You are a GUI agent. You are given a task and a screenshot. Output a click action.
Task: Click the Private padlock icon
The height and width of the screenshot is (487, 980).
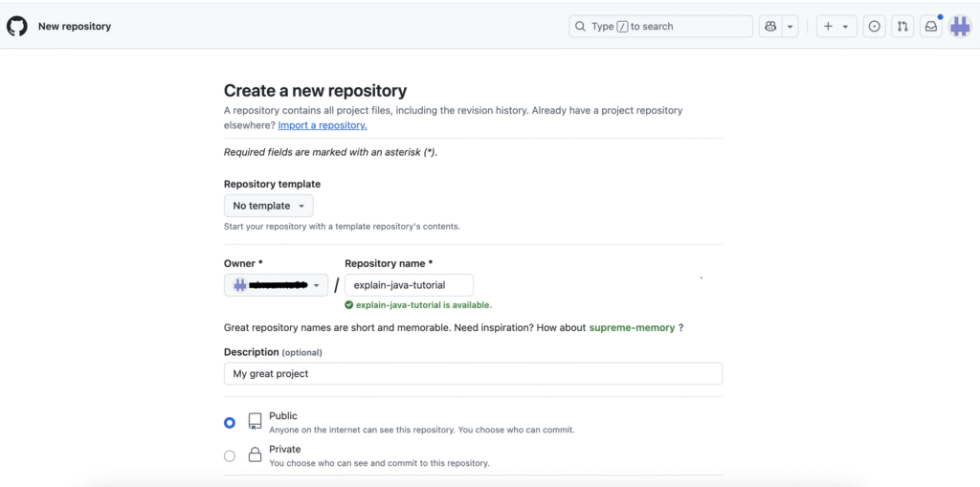pos(255,455)
